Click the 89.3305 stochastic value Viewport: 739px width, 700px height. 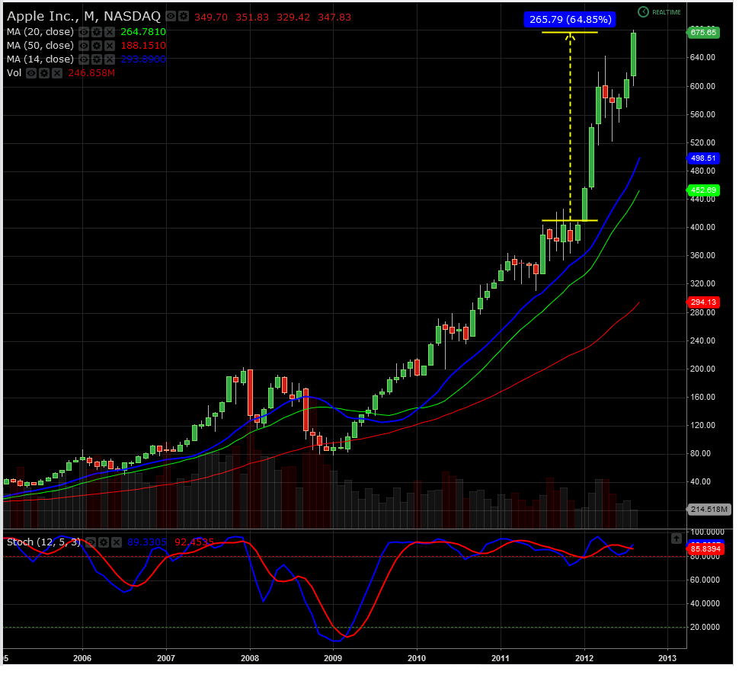click(x=147, y=542)
